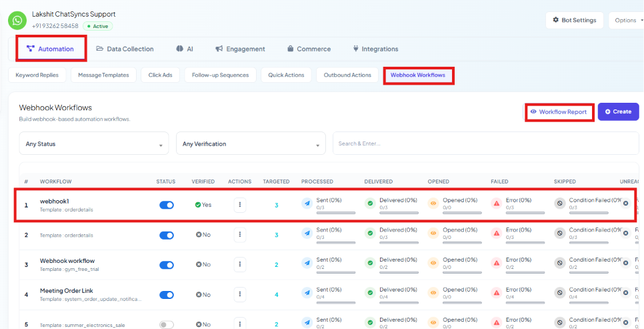Open Quick Actions sub-tab
The image size is (644, 329).
286,75
